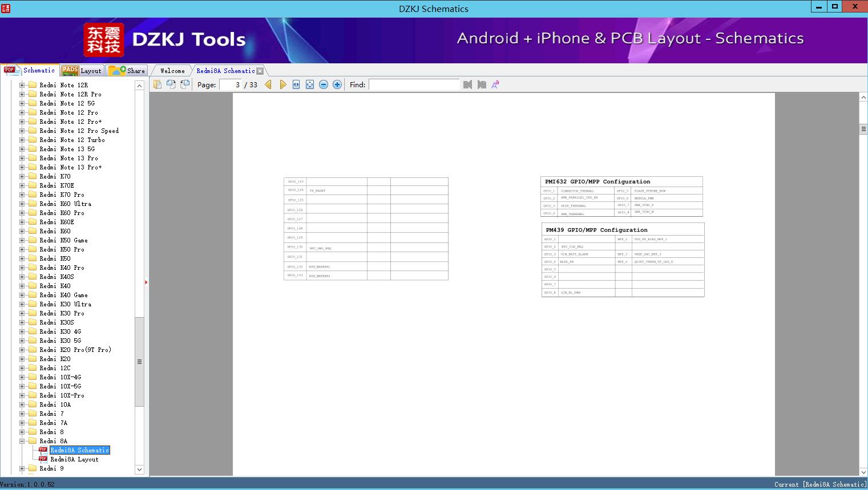
Task: Zoom out with minus icon
Action: (324, 84)
